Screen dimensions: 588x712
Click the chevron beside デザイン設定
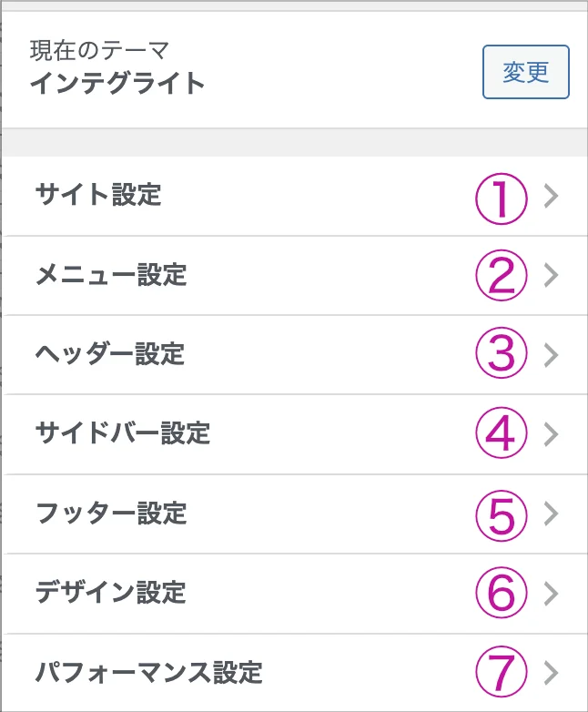pyautogui.click(x=550, y=594)
